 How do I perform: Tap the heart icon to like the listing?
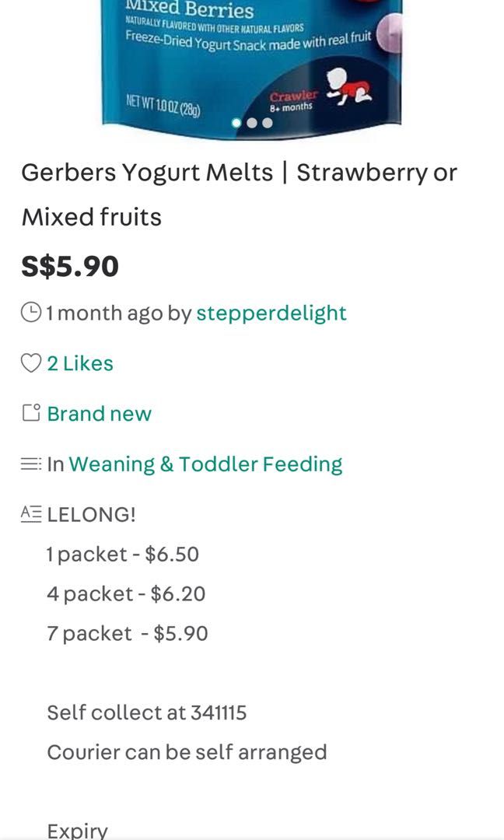tap(30, 362)
